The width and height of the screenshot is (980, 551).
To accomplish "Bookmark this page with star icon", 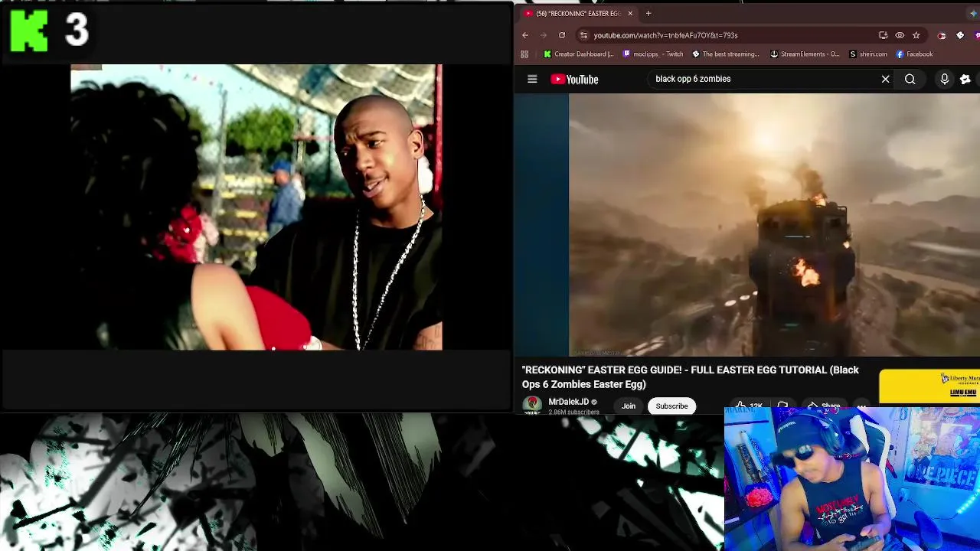I will click(916, 35).
